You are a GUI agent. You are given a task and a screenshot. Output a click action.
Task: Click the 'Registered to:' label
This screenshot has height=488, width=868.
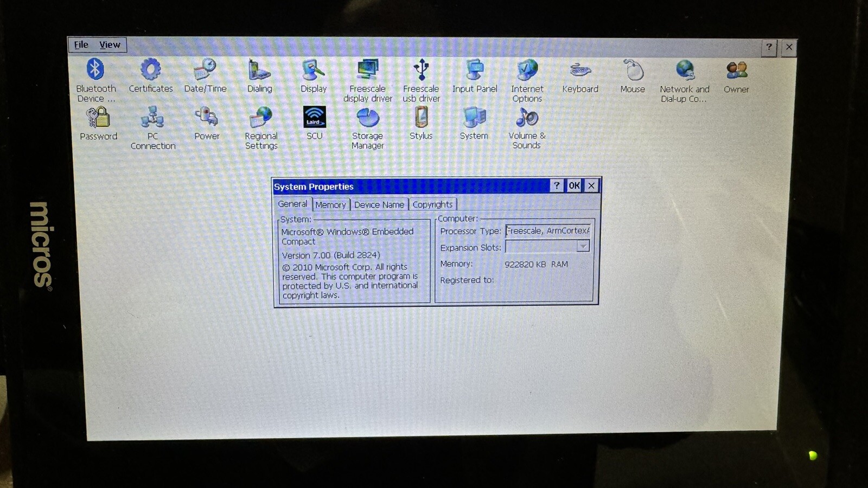point(467,280)
